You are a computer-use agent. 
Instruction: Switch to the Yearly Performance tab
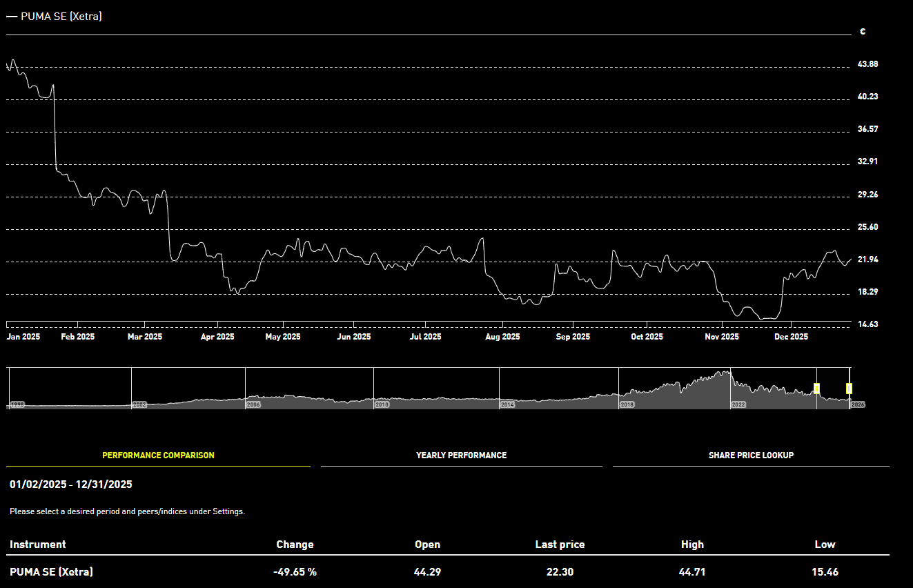(461, 455)
